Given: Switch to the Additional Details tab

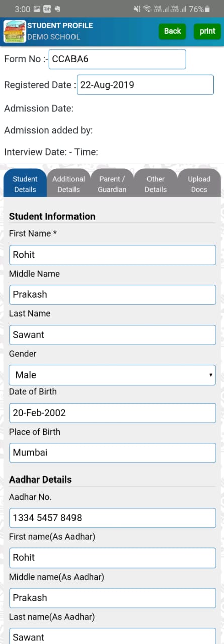Looking at the screenshot, I should coord(68,184).
